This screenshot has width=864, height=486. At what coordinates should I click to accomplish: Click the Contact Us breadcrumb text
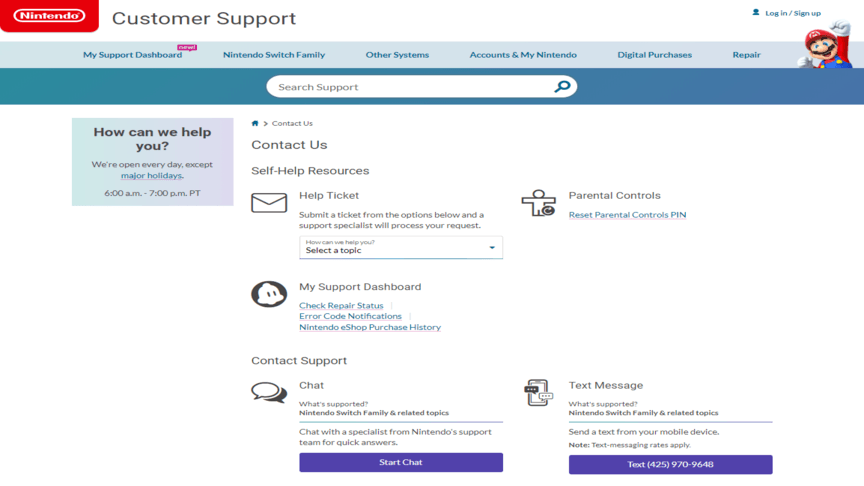(x=292, y=123)
